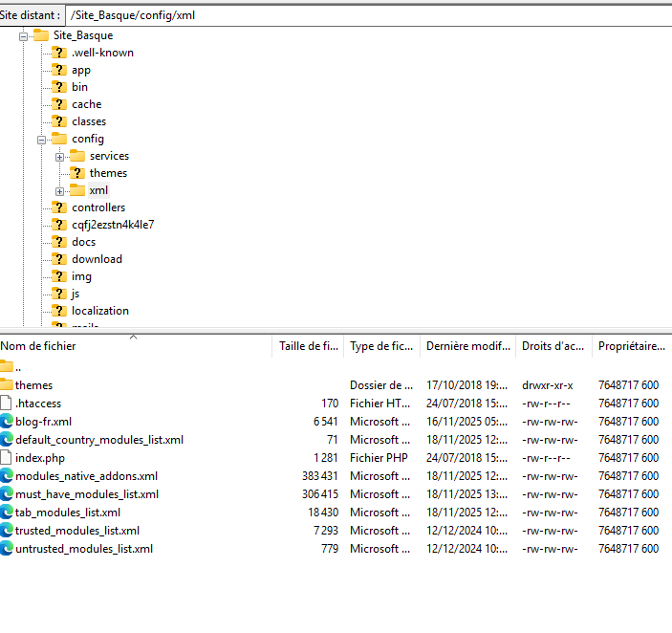Sort by Type de fichier column
Viewport: 672px width, 633px height.
click(381, 346)
